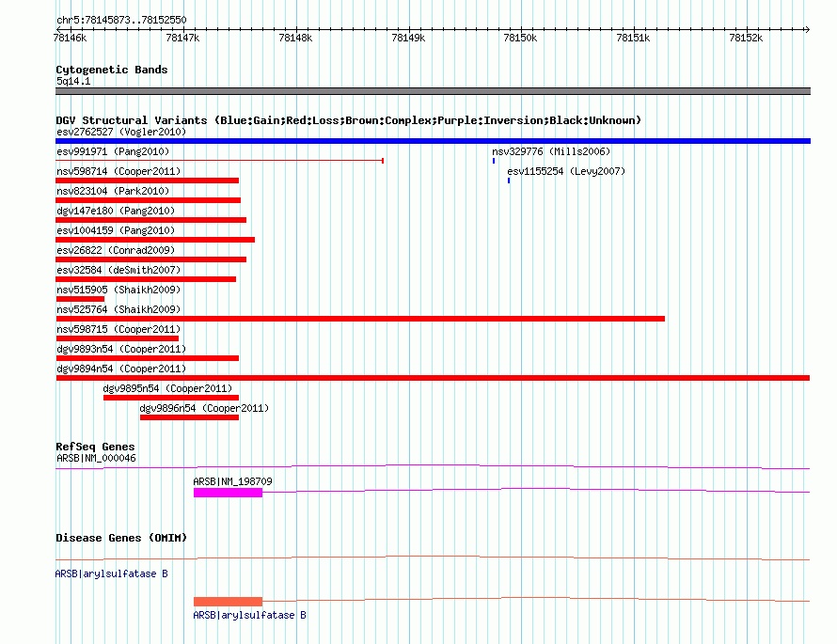Click the RefSeq Genes track title
The image size is (837, 644).
95,447
